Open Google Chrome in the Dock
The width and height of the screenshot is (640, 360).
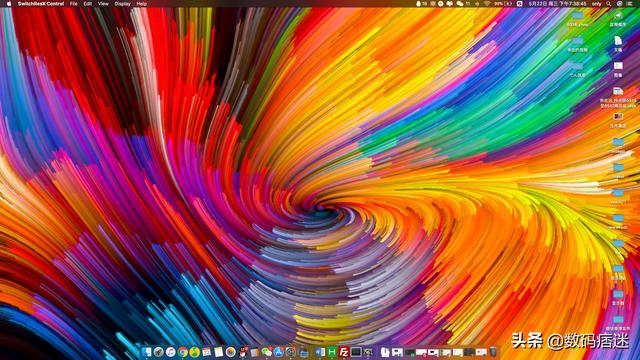tap(183, 352)
